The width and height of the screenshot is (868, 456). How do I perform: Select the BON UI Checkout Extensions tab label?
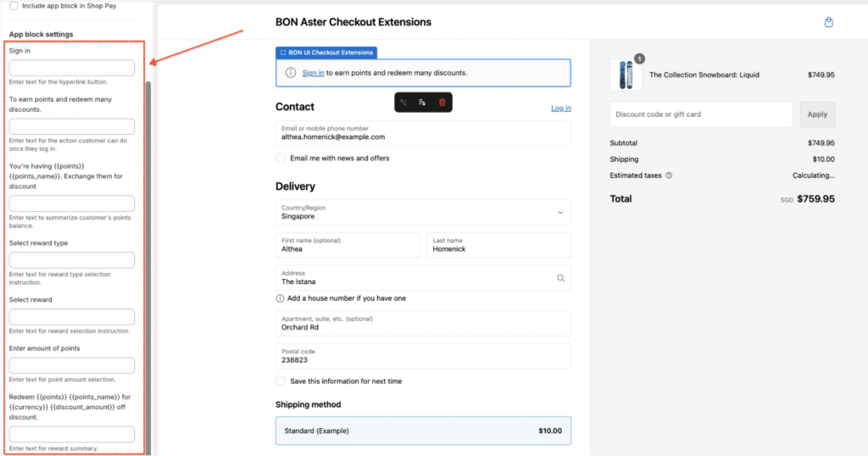pos(326,53)
